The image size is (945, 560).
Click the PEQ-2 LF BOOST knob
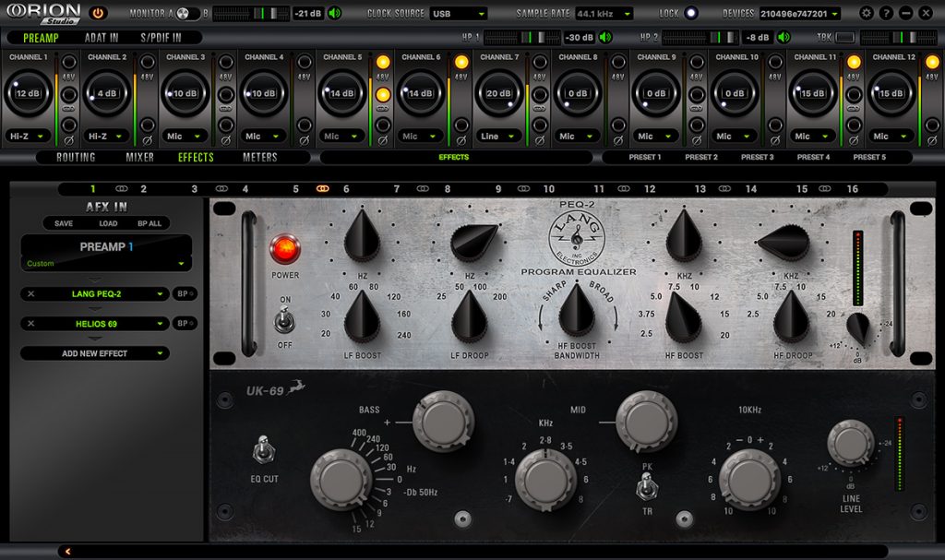pyautogui.click(x=362, y=317)
